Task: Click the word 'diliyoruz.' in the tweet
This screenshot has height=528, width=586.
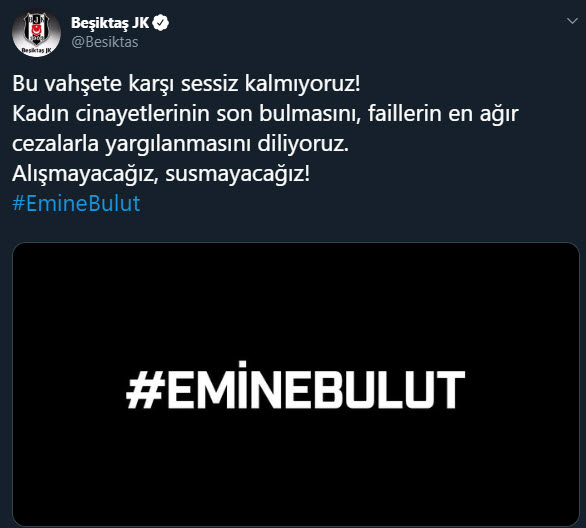Action: (x=303, y=144)
